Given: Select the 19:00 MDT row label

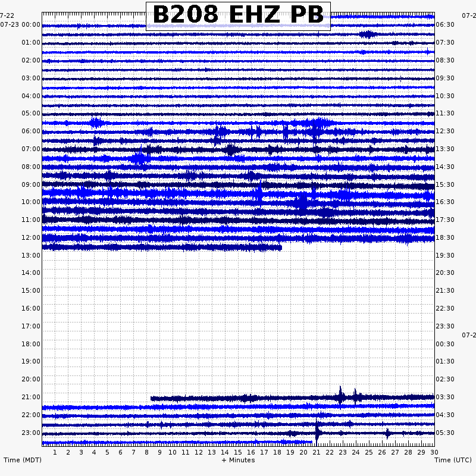Looking at the screenshot, I should click(x=31, y=361).
